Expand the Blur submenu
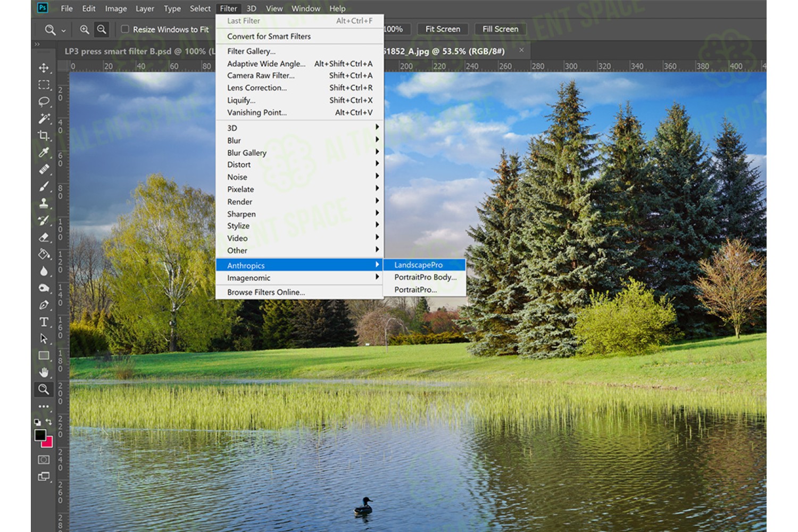Viewport: 798px width, 532px height. click(x=300, y=140)
